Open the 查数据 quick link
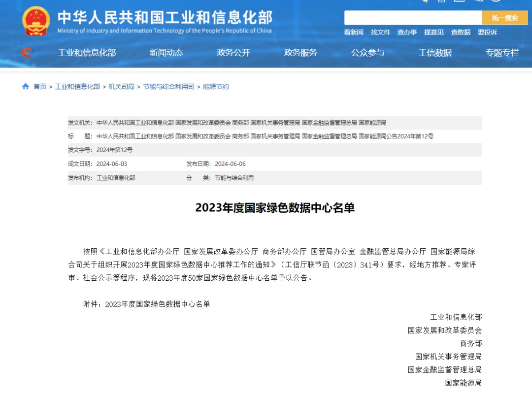Image resolution: width=532 pixels, height=395 pixels. (461, 32)
